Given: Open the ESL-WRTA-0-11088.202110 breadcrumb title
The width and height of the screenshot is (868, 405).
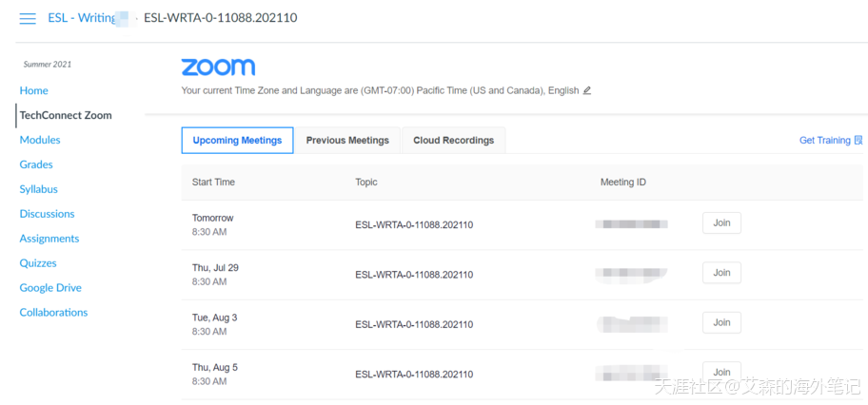Looking at the screenshot, I should click(220, 18).
